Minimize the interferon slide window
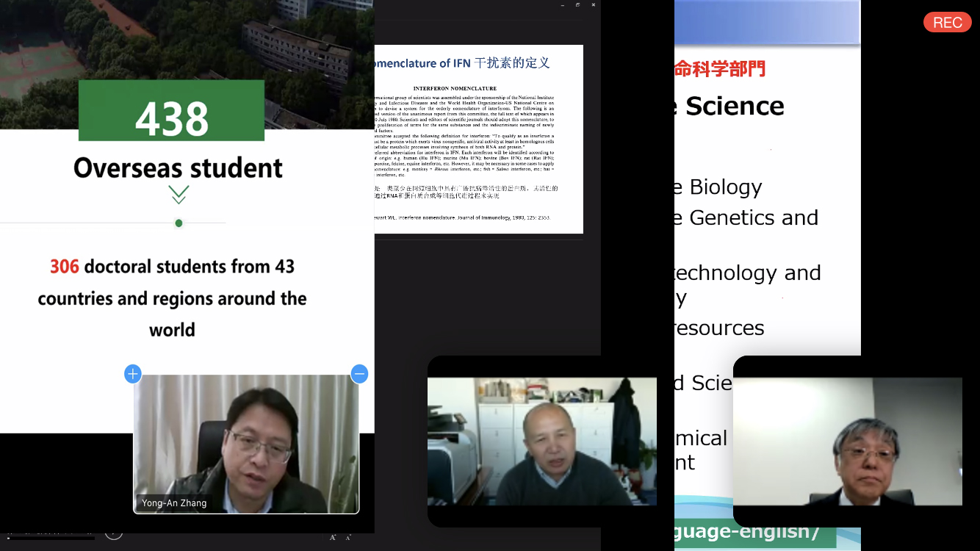Image resolution: width=980 pixels, height=551 pixels. click(x=563, y=5)
